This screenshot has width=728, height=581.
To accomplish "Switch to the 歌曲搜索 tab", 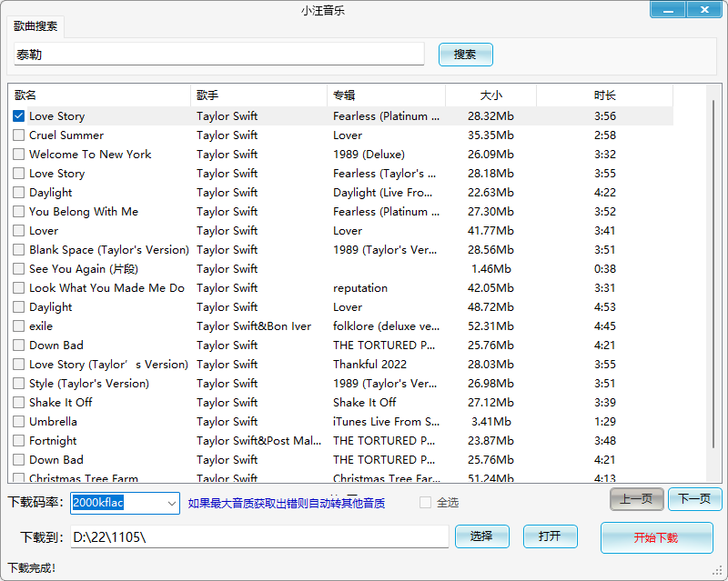I will pos(35,26).
